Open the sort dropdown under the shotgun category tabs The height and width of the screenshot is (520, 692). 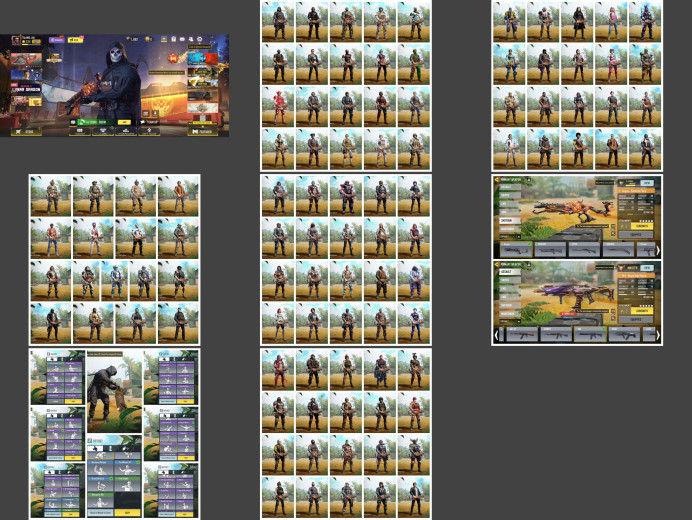tap(510, 237)
